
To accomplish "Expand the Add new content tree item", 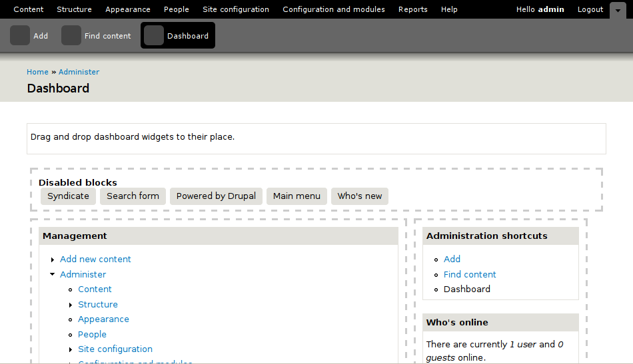I will pyautogui.click(x=53, y=260).
